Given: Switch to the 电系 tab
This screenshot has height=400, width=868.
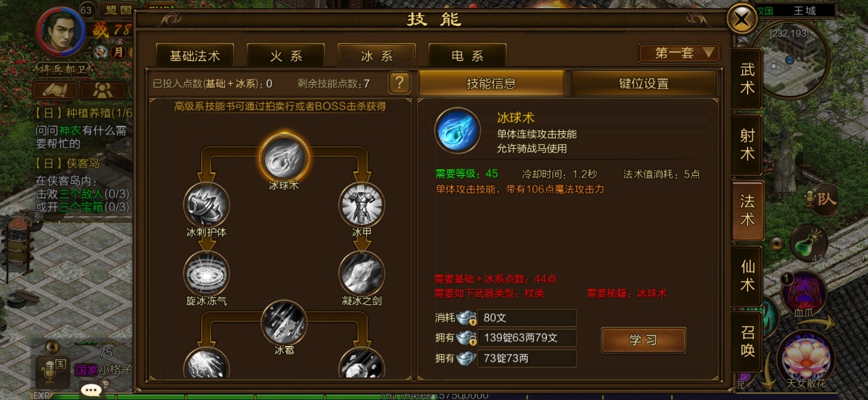Looking at the screenshot, I should (x=468, y=56).
